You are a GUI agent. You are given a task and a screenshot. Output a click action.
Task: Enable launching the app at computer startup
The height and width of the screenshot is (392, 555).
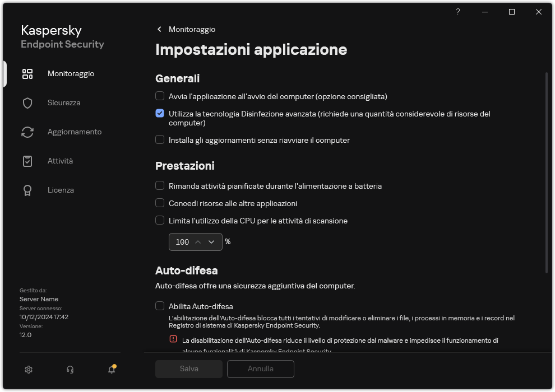click(x=160, y=96)
